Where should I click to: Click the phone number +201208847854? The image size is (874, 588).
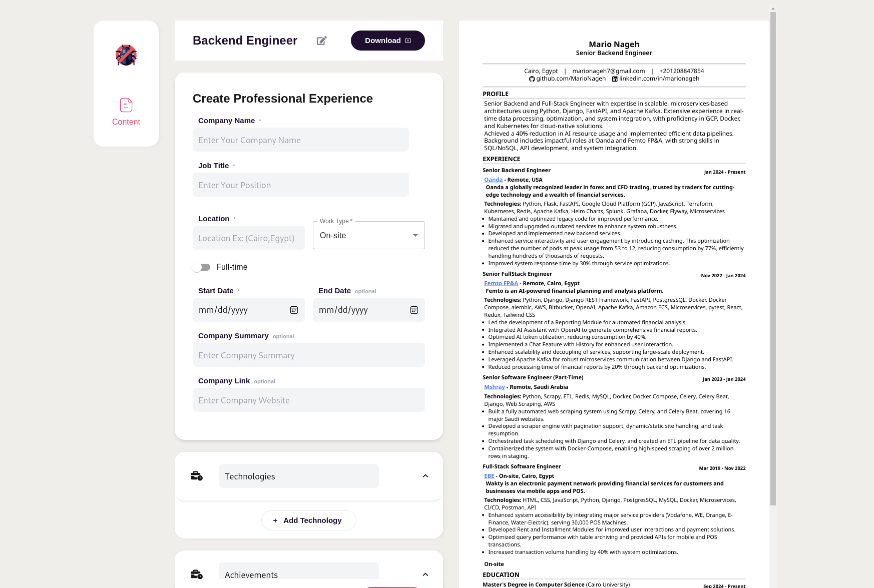[x=682, y=71]
